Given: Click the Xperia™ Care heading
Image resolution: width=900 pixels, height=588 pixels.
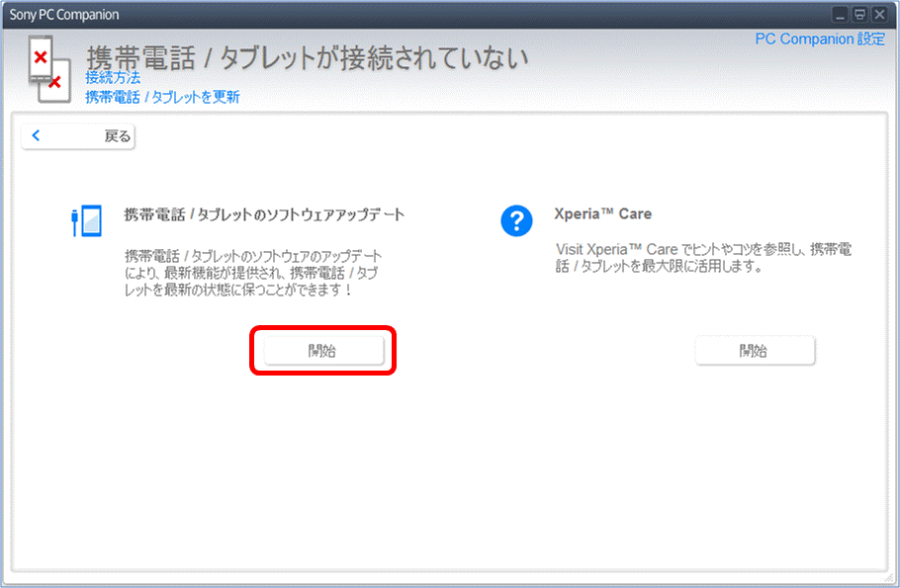Looking at the screenshot, I should (602, 214).
